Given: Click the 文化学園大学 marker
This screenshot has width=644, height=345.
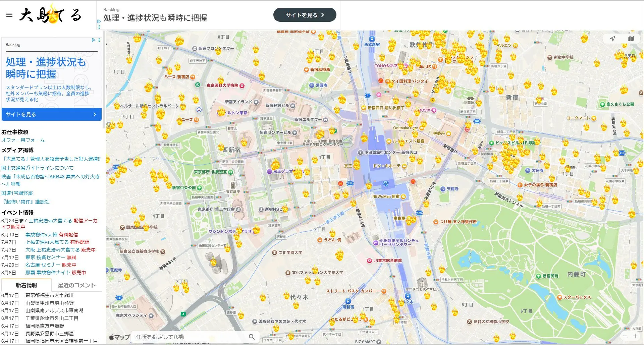Looking at the screenshot, I should [x=274, y=252].
